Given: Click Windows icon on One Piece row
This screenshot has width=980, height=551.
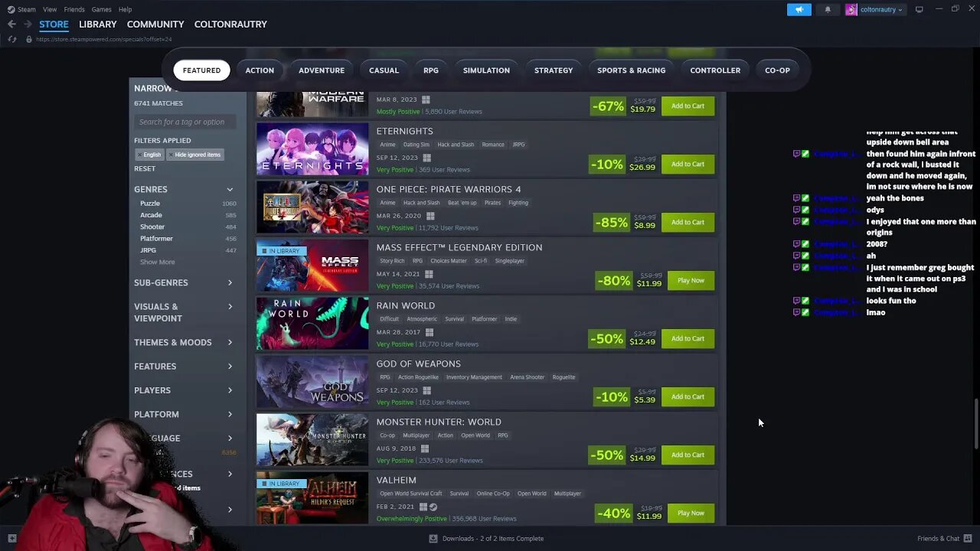Looking at the screenshot, I should [x=430, y=216].
